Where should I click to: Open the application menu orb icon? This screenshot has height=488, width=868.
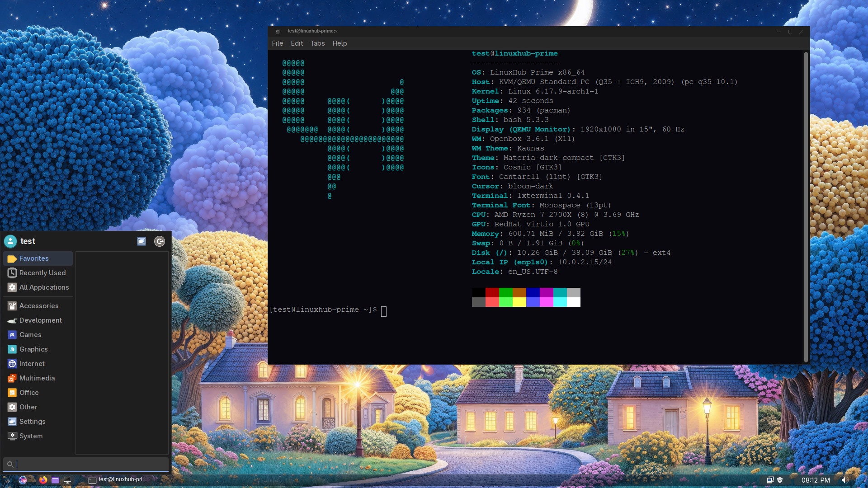point(23,480)
